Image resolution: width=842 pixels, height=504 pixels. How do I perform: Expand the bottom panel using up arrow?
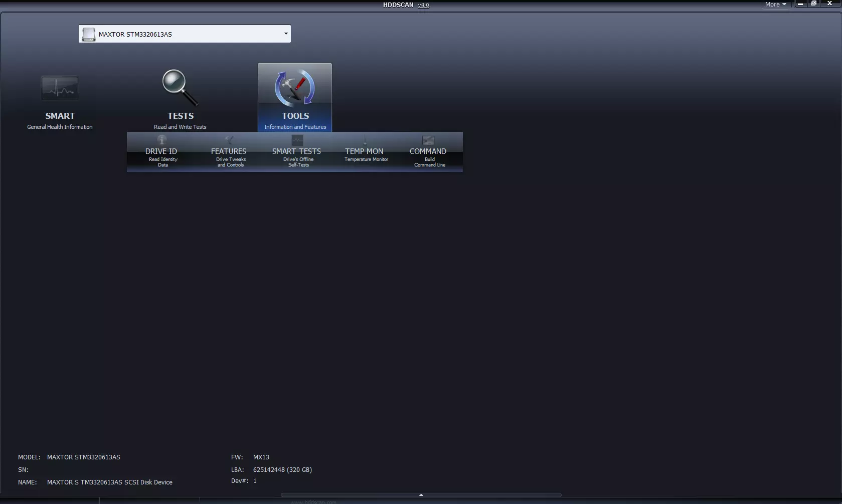click(421, 495)
